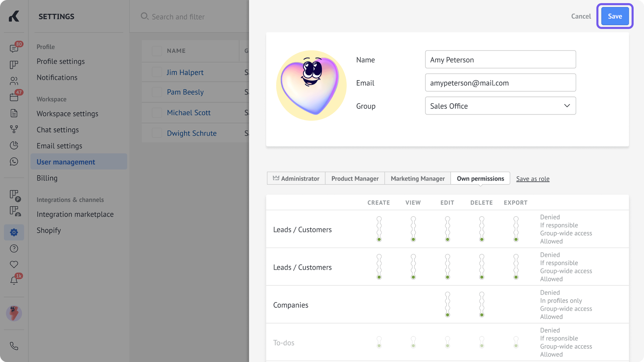Open the Group dropdown showing Sales Office

click(500, 106)
